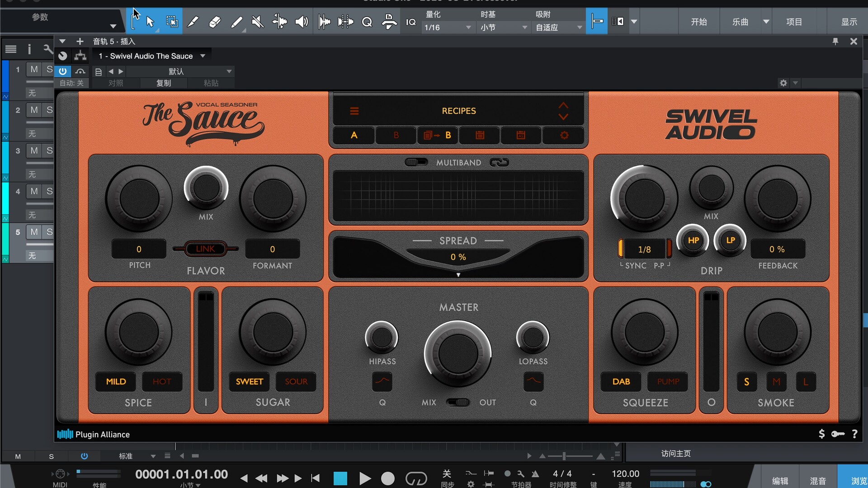Screen dimensions: 868x488
Task: Open the 标准 dropdown at bottom
Action: [x=137, y=456]
